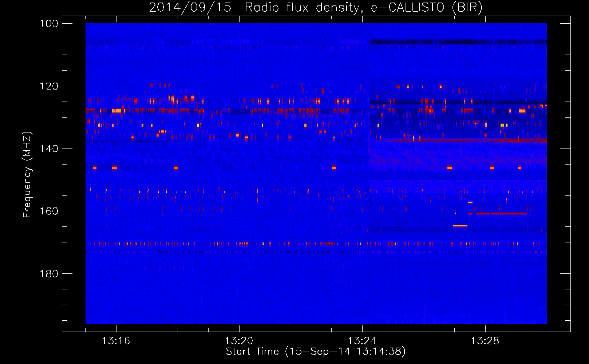Viewport: 589px width, 364px height.
Task: Click the 100 frequency tick label
Action: pyautogui.click(x=50, y=24)
